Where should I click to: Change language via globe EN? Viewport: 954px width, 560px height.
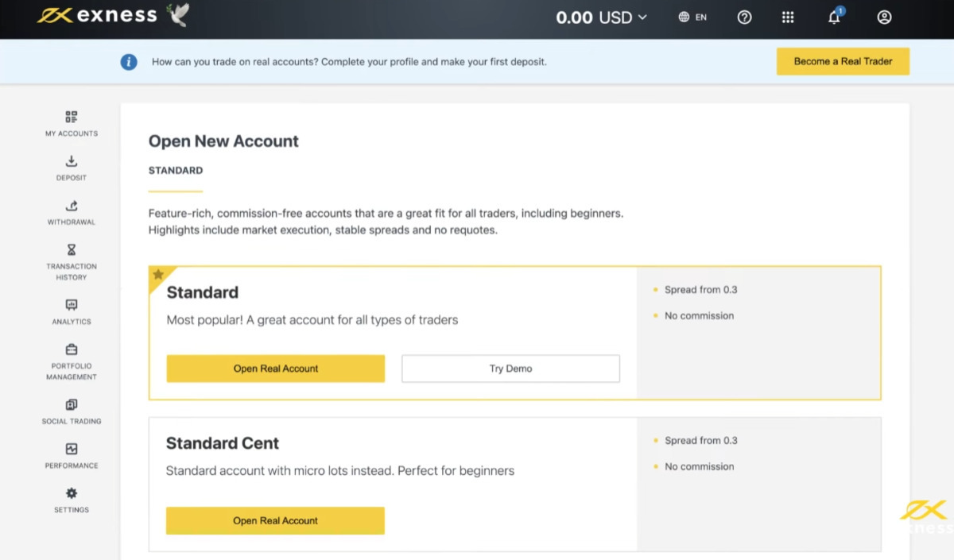(692, 17)
